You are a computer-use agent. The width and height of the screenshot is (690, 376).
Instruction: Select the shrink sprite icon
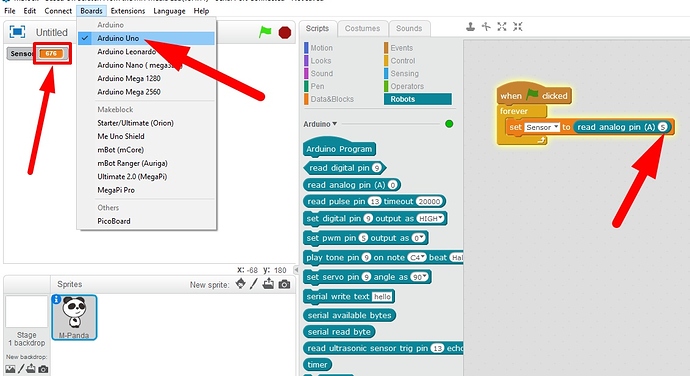[518, 27]
